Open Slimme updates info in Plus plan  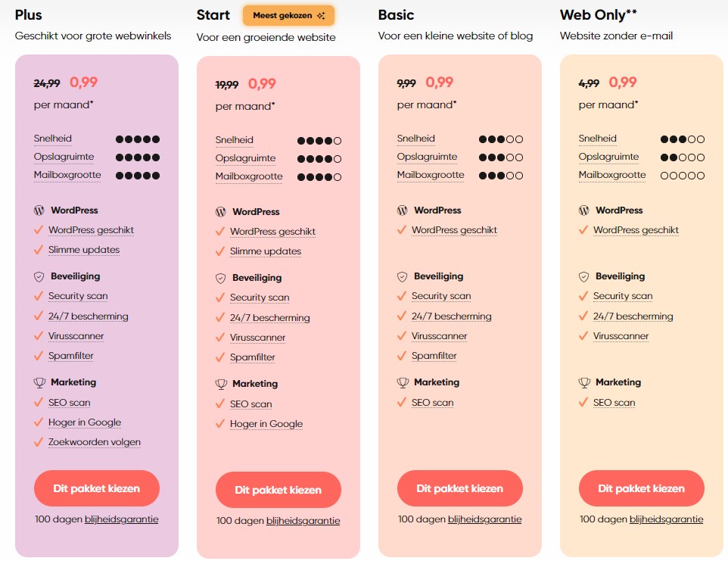tap(84, 250)
